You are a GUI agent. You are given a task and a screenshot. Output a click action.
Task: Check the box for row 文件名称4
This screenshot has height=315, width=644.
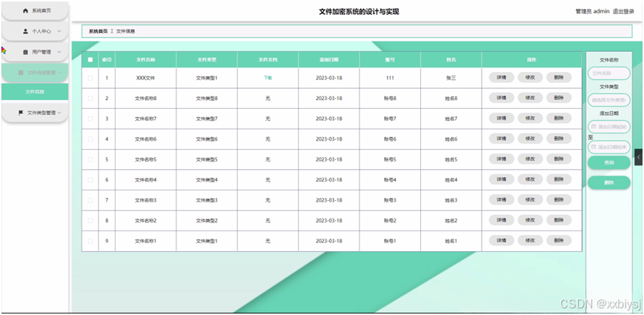pos(90,180)
